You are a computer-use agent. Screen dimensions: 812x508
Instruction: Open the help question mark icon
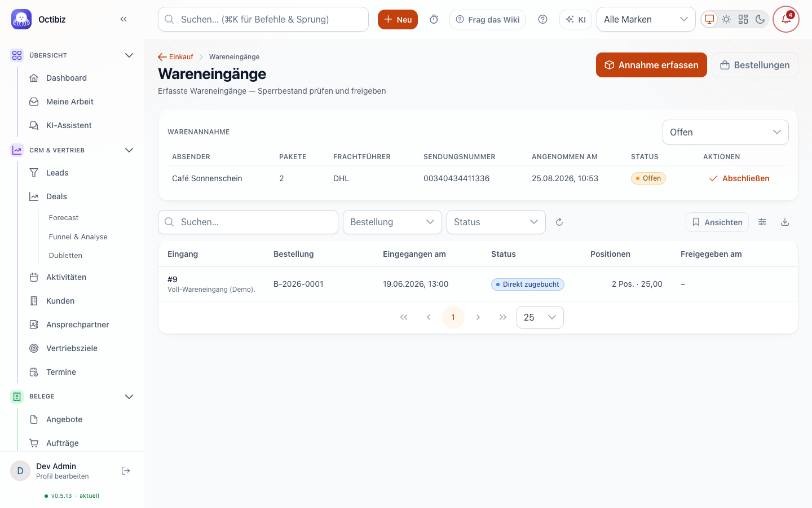click(x=542, y=19)
